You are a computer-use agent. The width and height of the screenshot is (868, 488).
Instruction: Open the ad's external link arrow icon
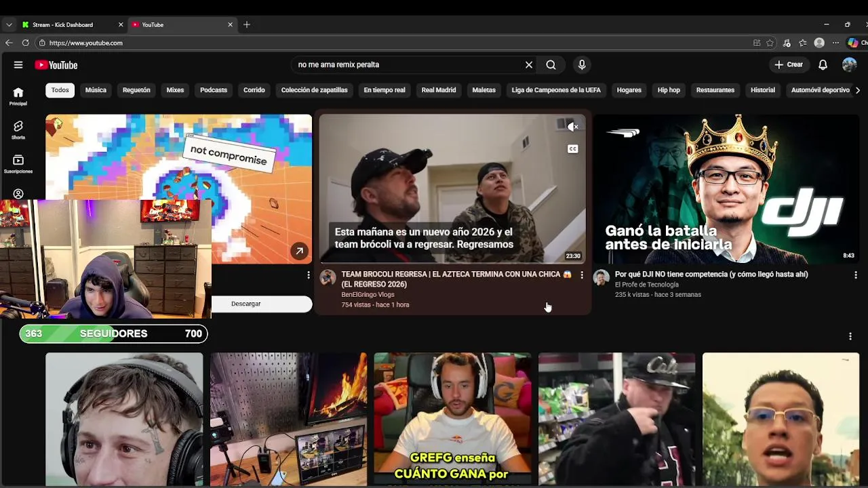click(x=299, y=251)
